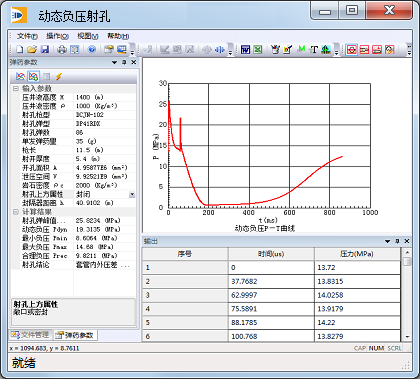Click the fourth red chart-mode icon

[389, 50]
